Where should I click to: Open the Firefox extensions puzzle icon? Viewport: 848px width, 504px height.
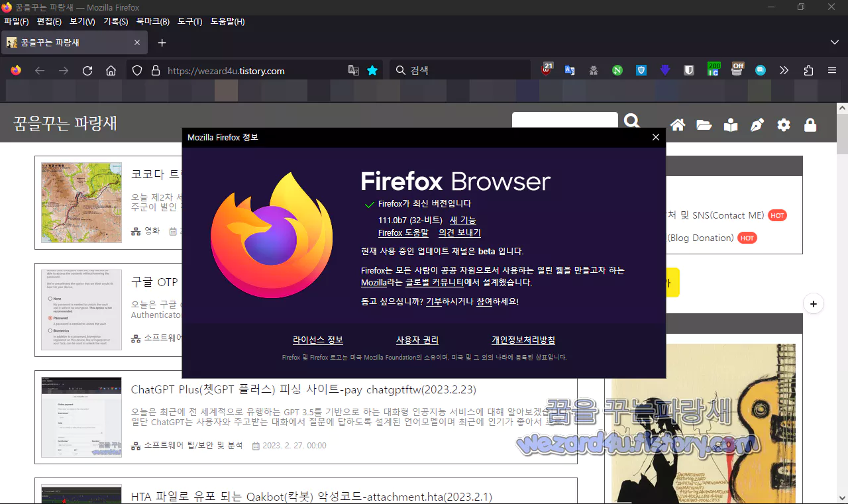808,70
